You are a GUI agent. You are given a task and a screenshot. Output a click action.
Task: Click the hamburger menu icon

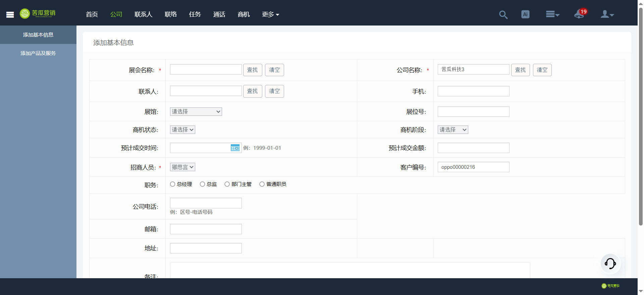tap(10, 14)
